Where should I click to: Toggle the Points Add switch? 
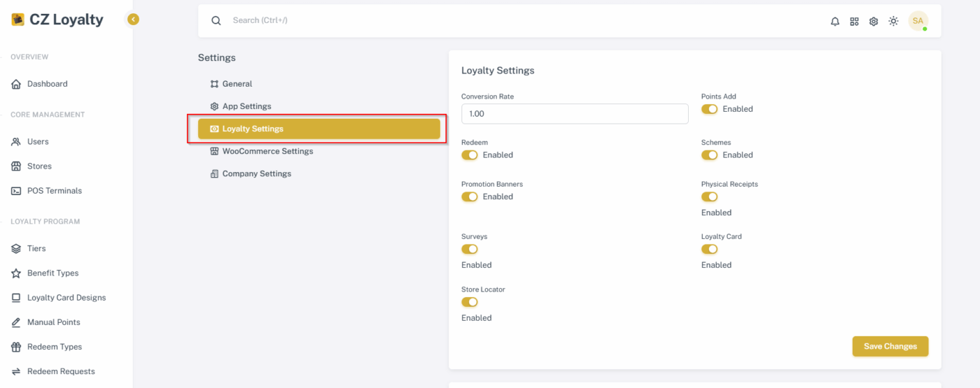point(709,109)
